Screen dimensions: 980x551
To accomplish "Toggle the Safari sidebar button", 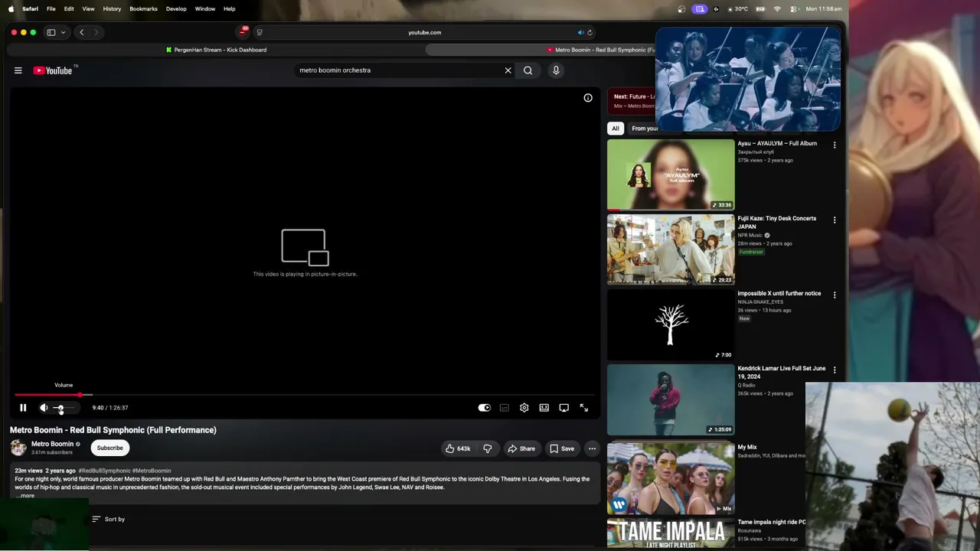I will (x=51, y=32).
